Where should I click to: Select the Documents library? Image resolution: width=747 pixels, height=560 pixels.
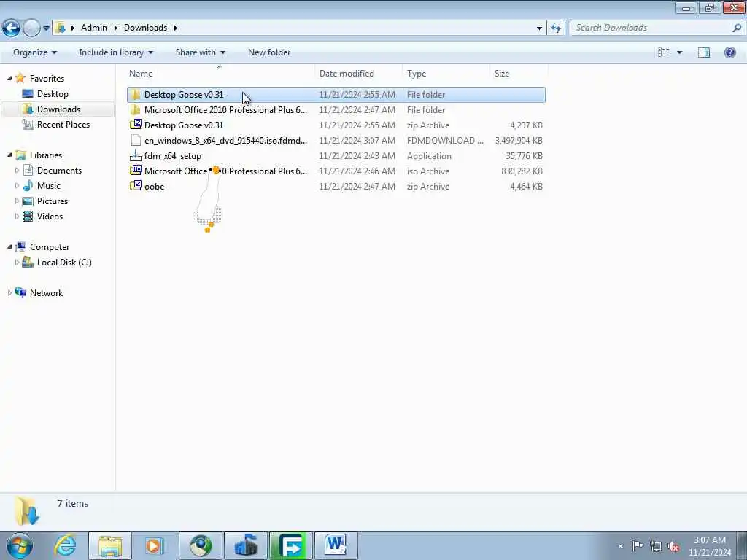[59, 171]
